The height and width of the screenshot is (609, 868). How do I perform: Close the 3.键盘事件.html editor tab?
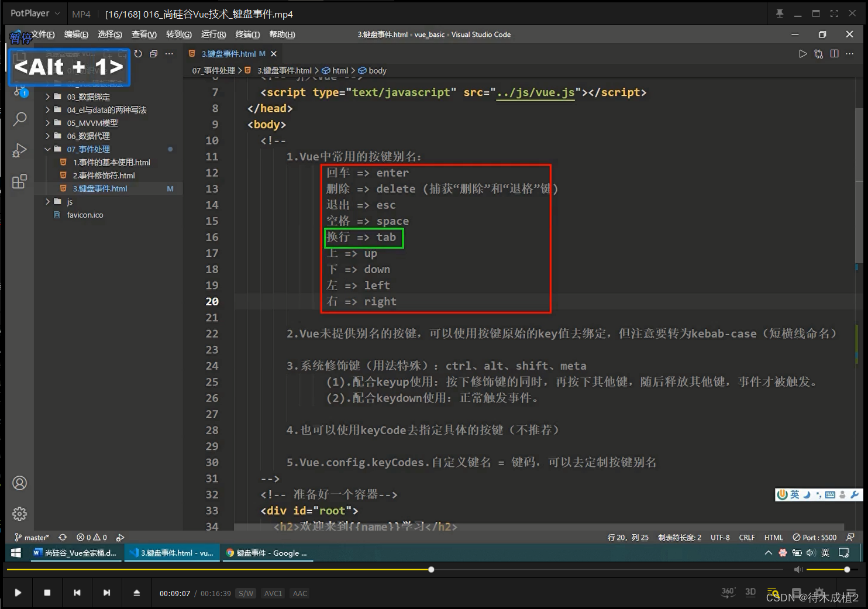[274, 54]
